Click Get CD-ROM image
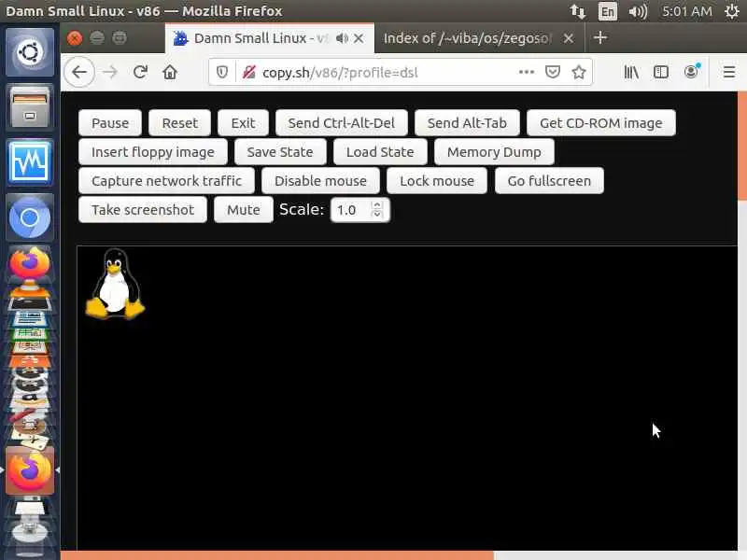 (x=600, y=123)
